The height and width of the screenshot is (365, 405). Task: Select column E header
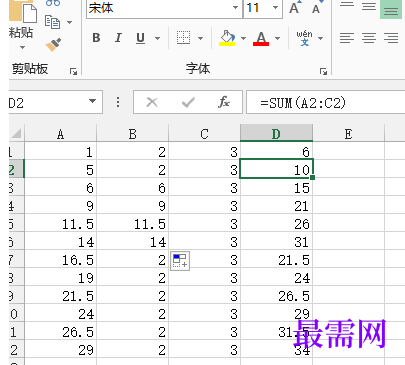coord(348,134)
